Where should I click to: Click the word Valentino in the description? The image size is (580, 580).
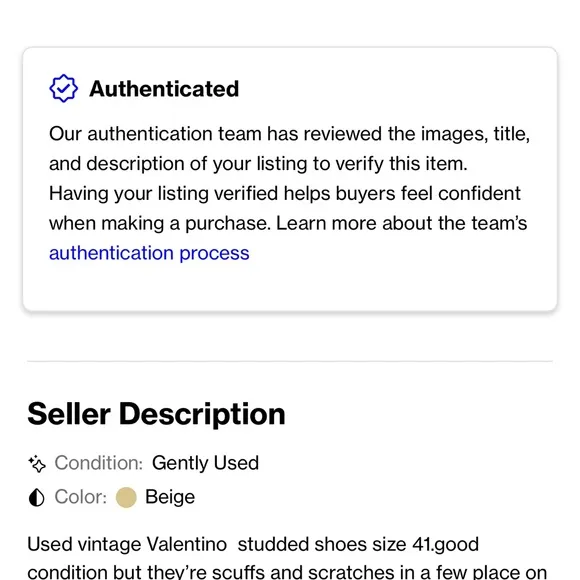tap(187, 544)
